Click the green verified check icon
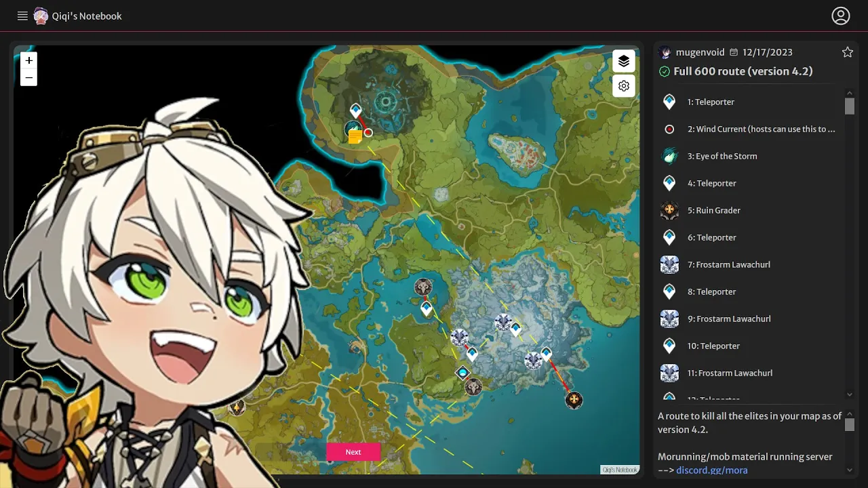The image size is (868, 488). 665,71
